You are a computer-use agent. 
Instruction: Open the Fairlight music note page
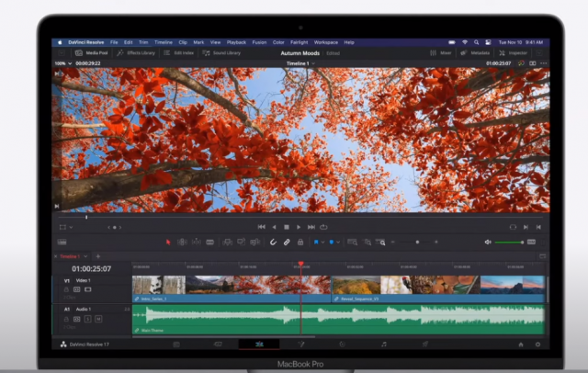tap(384, 345)
